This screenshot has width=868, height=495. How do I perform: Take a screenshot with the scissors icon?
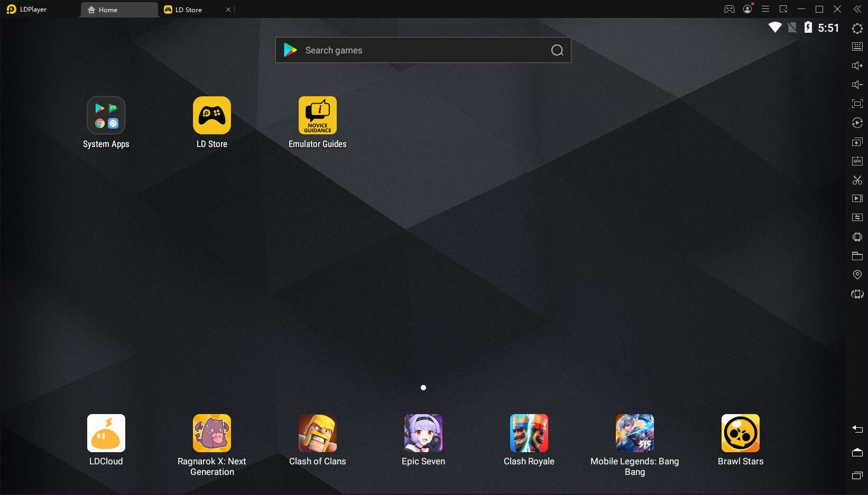(857, 180)
